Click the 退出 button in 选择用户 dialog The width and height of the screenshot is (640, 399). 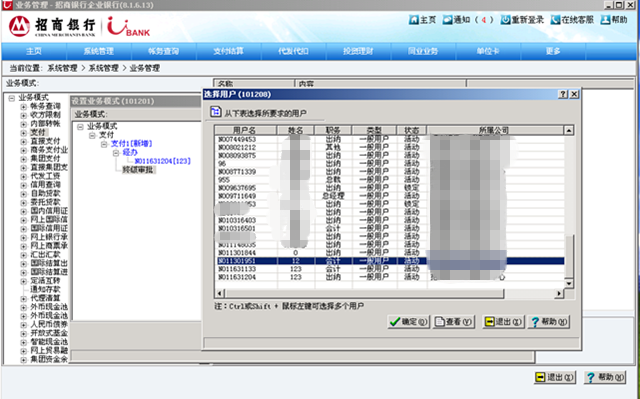point(503,322)
